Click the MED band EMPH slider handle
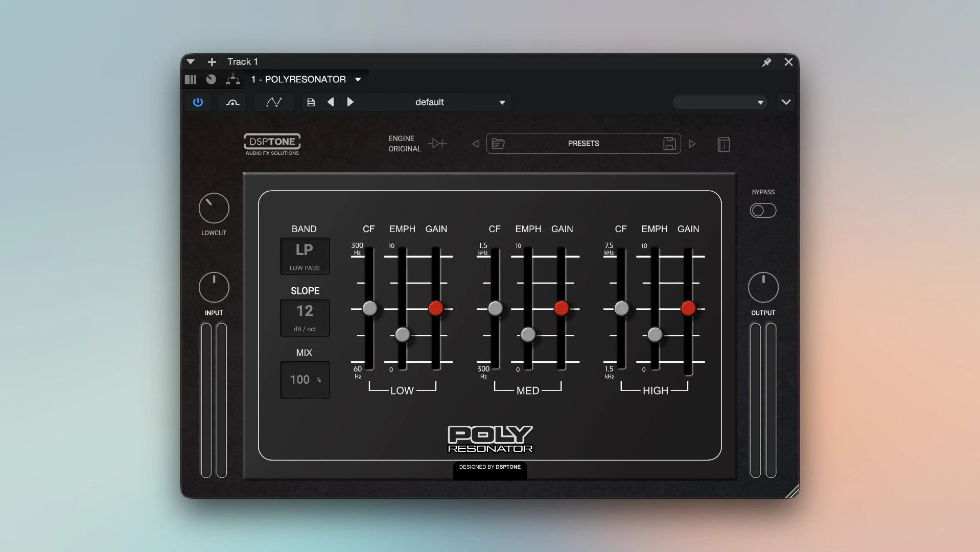The image size is (980, 552). pos(528,335)
